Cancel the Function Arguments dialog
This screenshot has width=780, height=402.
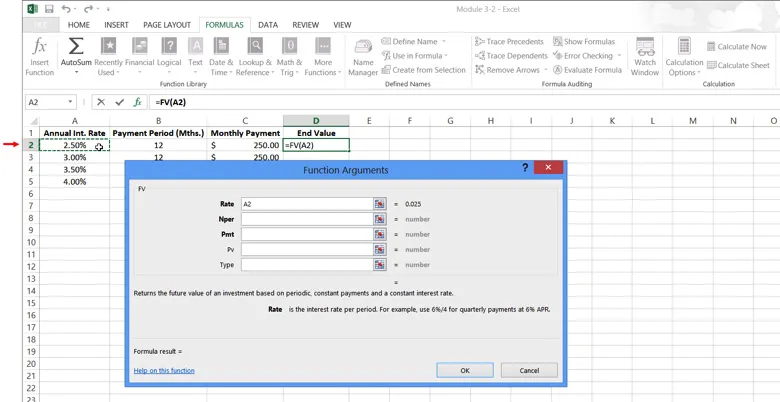pyautogui.click(x=529, y=370)
